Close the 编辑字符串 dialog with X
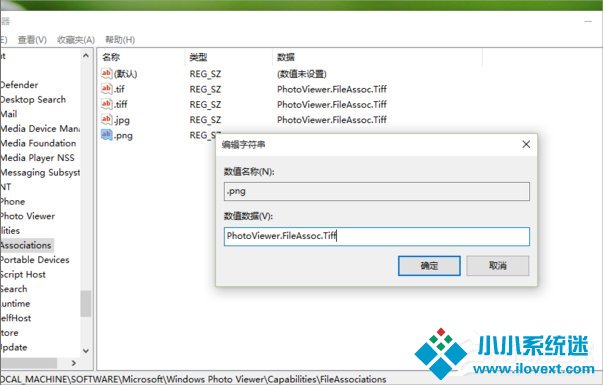This screenshot has height=385, width=603. 526,144
